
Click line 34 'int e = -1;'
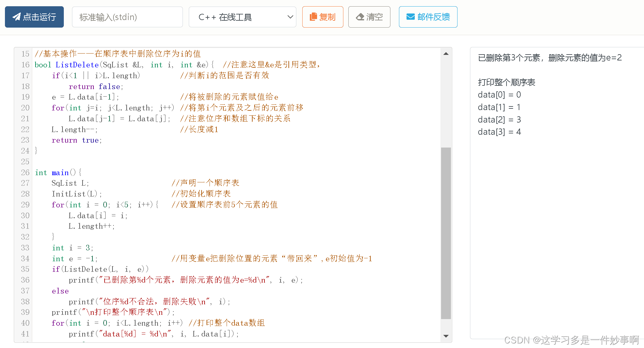click(x=75, y=259)
